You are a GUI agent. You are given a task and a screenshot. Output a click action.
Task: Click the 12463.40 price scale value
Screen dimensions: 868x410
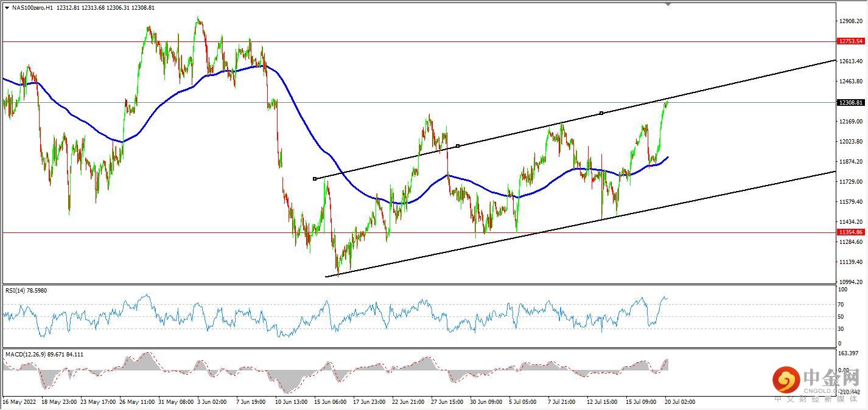point(851,82)
